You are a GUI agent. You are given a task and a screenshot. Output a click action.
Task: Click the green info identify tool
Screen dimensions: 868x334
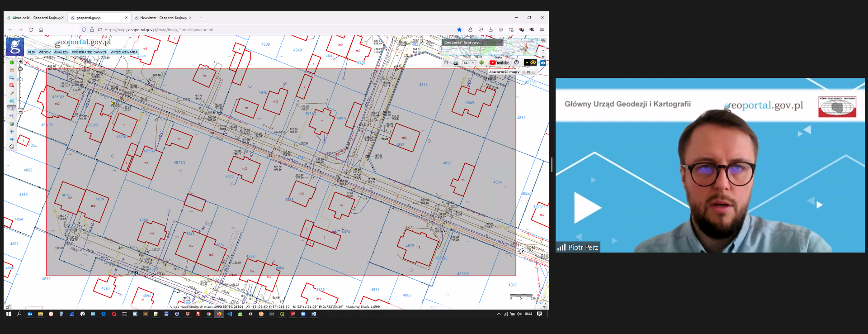tap(12, 62)
